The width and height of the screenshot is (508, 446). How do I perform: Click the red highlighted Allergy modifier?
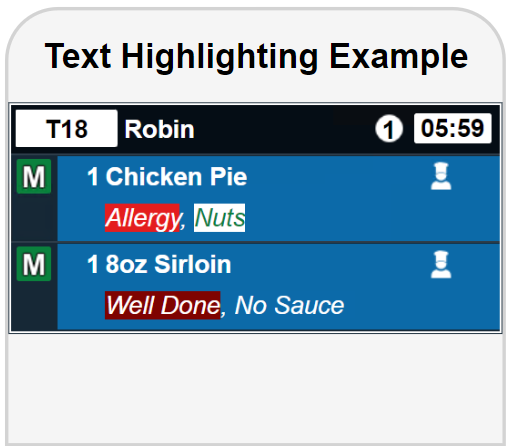(142, 218)
